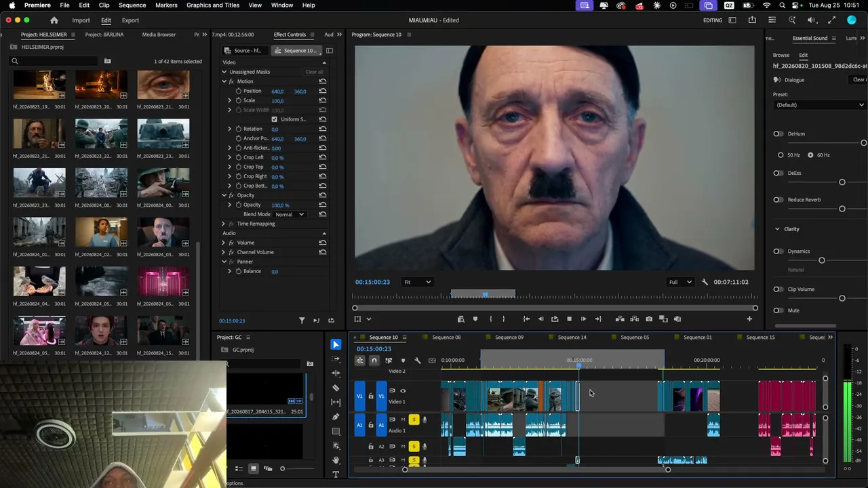Select the 60 Hz radio option
Screen dimensions: 868x488
pyautogui.click(x=810, y=155)
